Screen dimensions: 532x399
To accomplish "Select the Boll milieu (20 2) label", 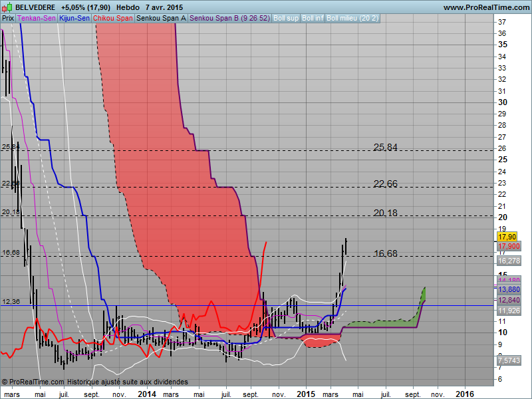I will [352, 19].
